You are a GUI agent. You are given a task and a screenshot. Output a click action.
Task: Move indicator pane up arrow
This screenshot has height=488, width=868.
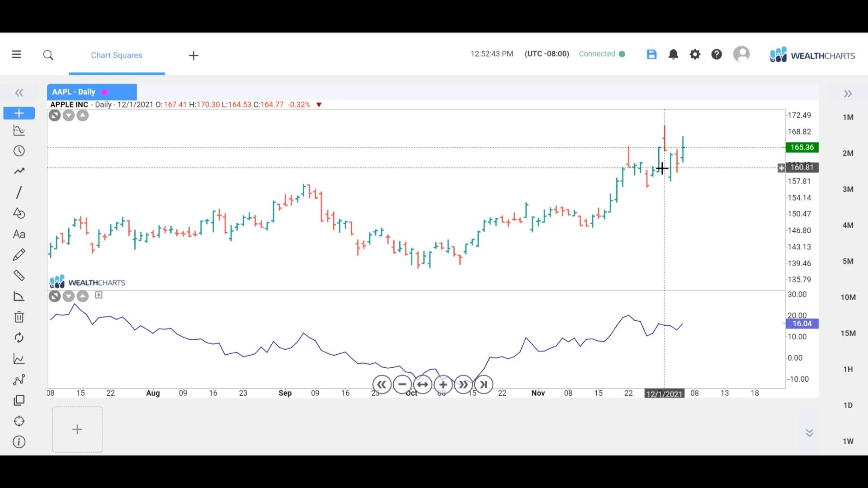tap(83, 296)
